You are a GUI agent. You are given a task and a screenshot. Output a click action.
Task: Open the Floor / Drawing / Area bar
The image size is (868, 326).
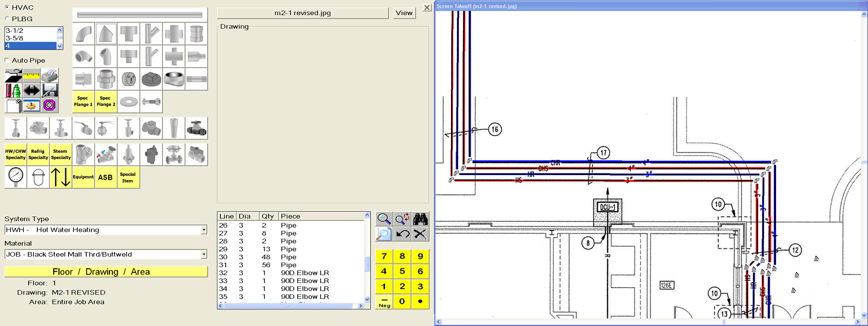[106, 272]
